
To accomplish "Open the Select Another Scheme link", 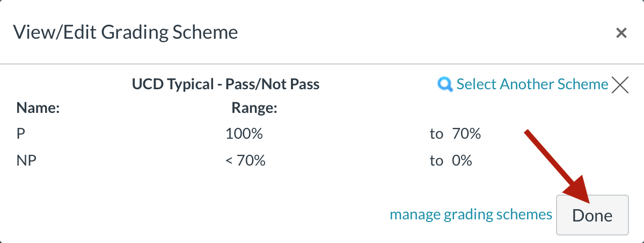I will pyautogui.click(x=532, y=84).
